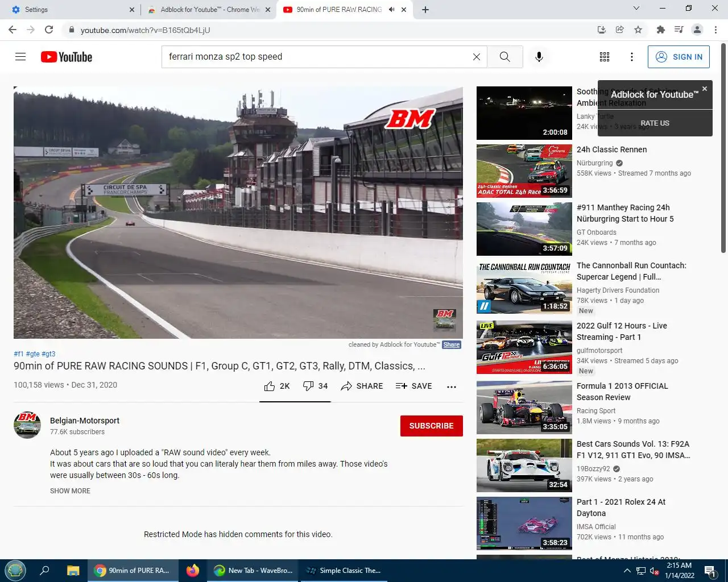Like the video with thumbs up
This screenshot has width=728, height=582.
click(x=277, y=386)
